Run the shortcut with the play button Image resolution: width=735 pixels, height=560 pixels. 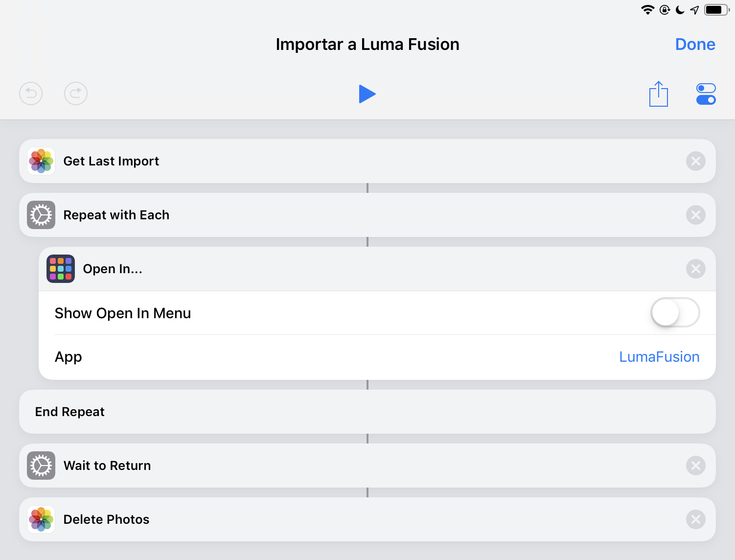367,94
